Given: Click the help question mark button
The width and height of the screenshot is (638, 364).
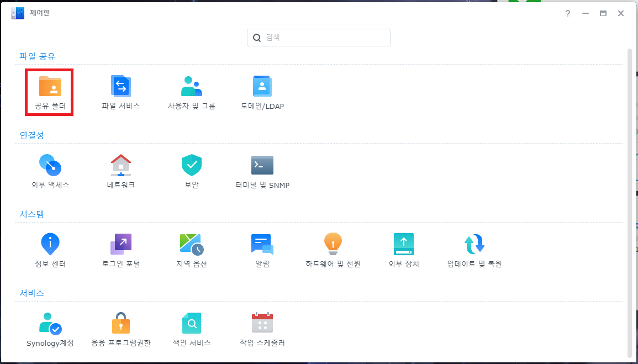Looking at the screenshot, I should click(567, 13).
